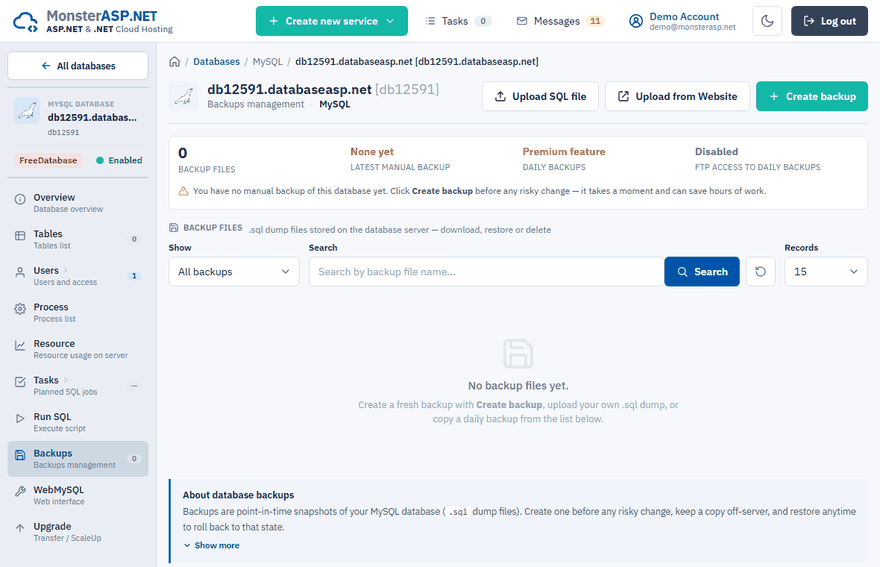The width and height of the screenshot is (880, 567).
Task: Click the Messages envelope icon
Action: click(x=522, y=21)
